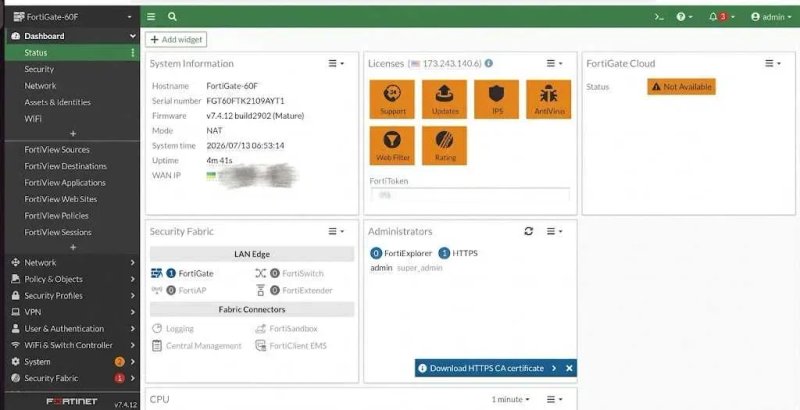Image resolution: width=800 pixels, height=410 pixels.
Task: Toggle the hamburger menu in top bar
Action: (151, 17)
